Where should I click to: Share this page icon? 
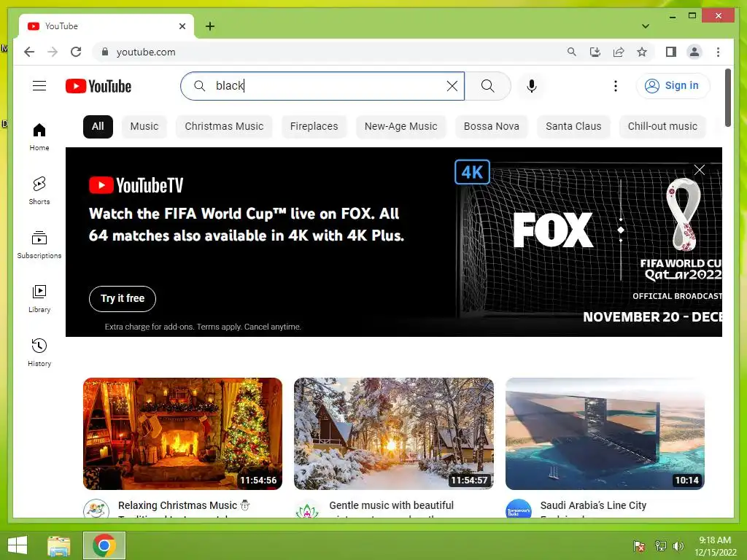(x=619, y=52)
